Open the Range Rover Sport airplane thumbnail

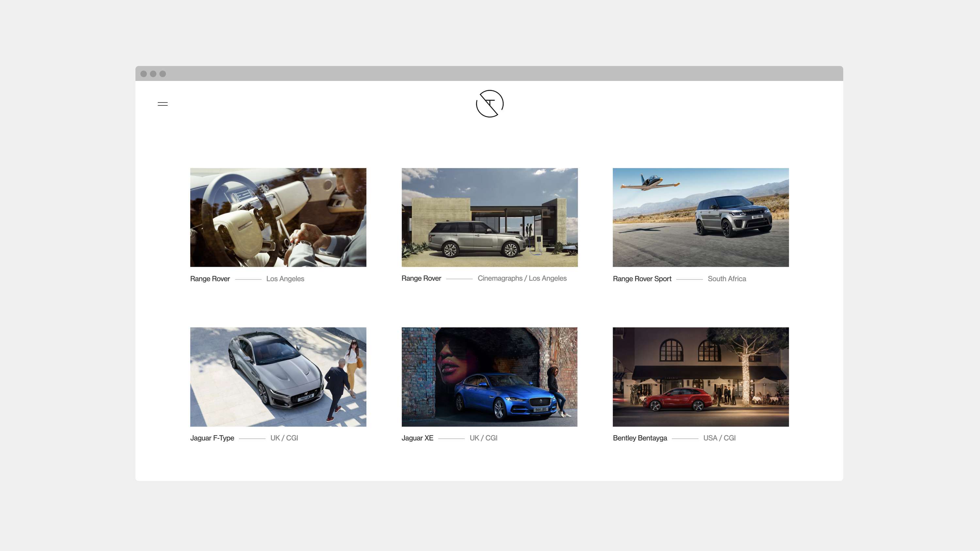coord(701,217)
